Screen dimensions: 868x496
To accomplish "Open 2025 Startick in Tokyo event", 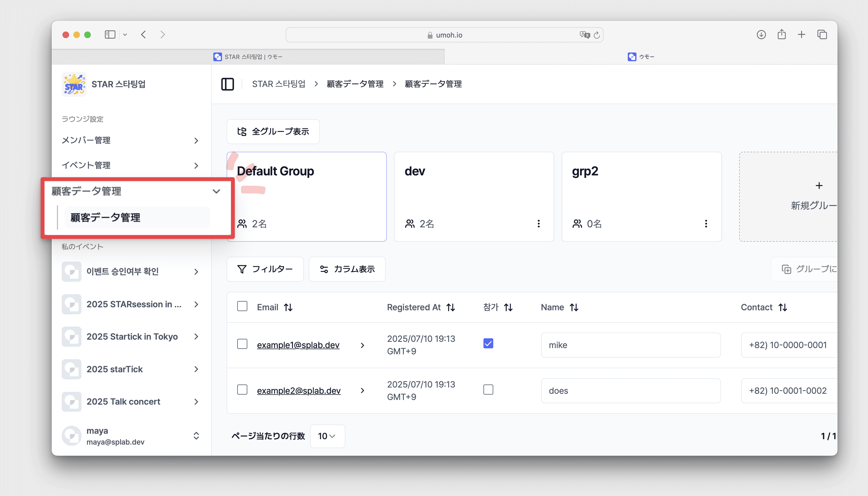I will [132, 337].
